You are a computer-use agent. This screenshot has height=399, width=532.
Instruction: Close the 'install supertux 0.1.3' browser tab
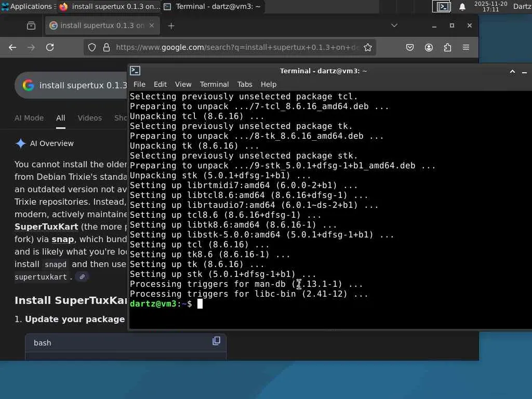[152, 25]
